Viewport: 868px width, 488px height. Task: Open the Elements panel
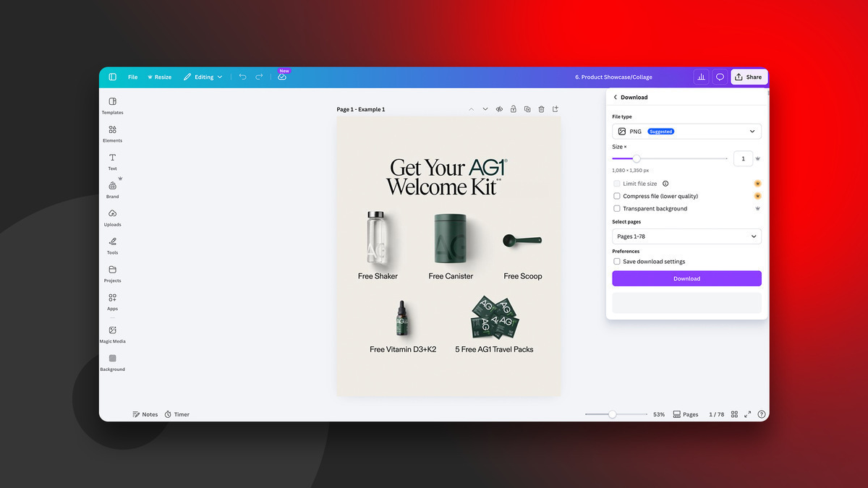112,134
